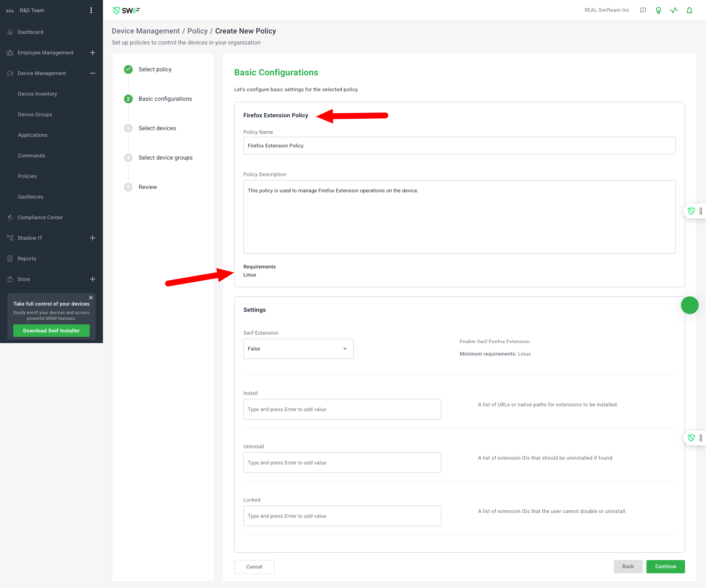Viewport: 706px width, 588px height.
Task: Open Device Inventory in sidebar
Action: [38, 94]
